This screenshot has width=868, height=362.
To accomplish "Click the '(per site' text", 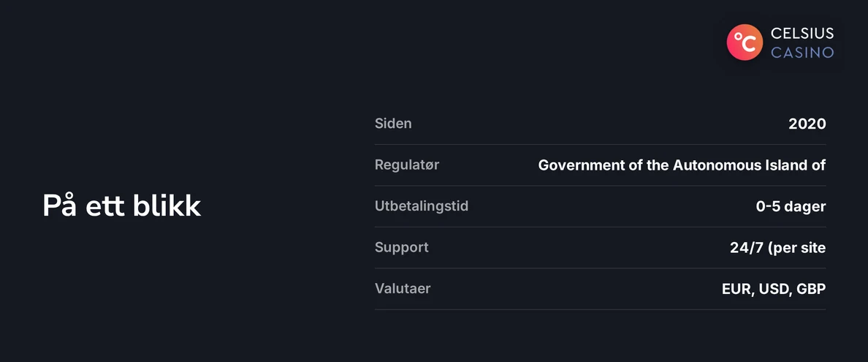I will point(796,248).
